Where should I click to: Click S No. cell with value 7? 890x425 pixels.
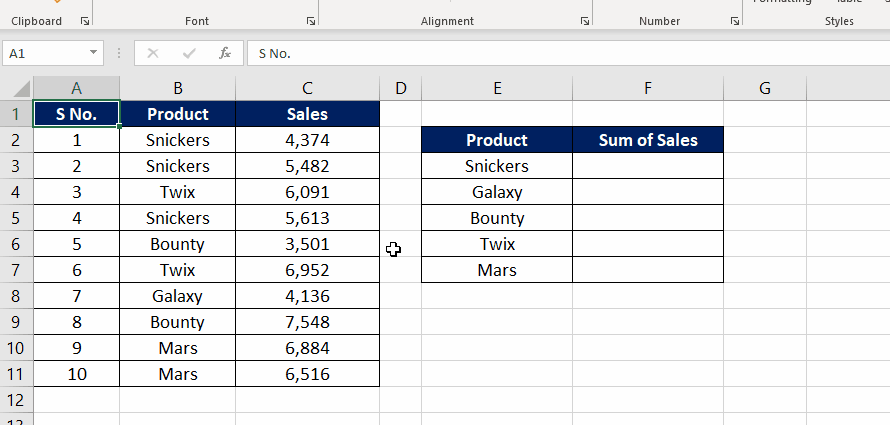77,296
